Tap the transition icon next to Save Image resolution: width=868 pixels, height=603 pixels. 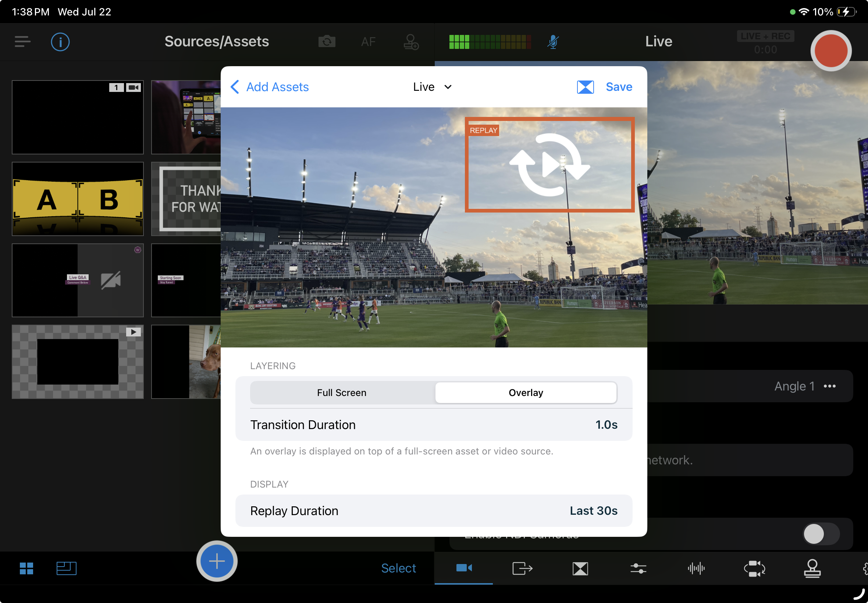coord(585,87)
